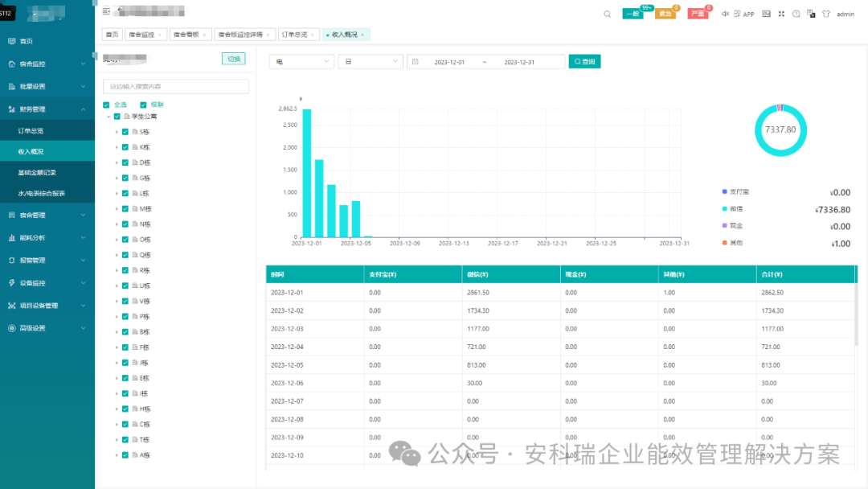Uncheck the M栋 checkbox
Viewport: 868px width, 489px height.
125,209
